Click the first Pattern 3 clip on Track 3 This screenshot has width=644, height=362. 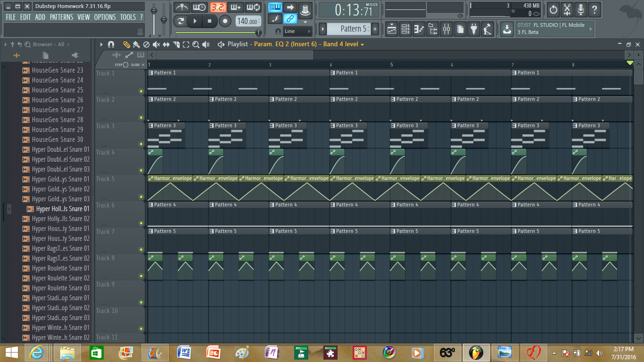point(166,134)
